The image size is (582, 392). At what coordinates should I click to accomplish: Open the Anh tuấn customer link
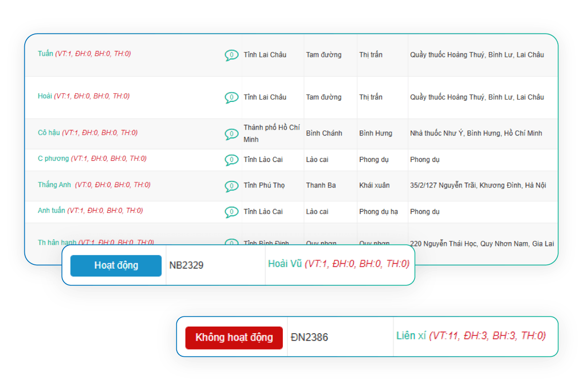51,211
